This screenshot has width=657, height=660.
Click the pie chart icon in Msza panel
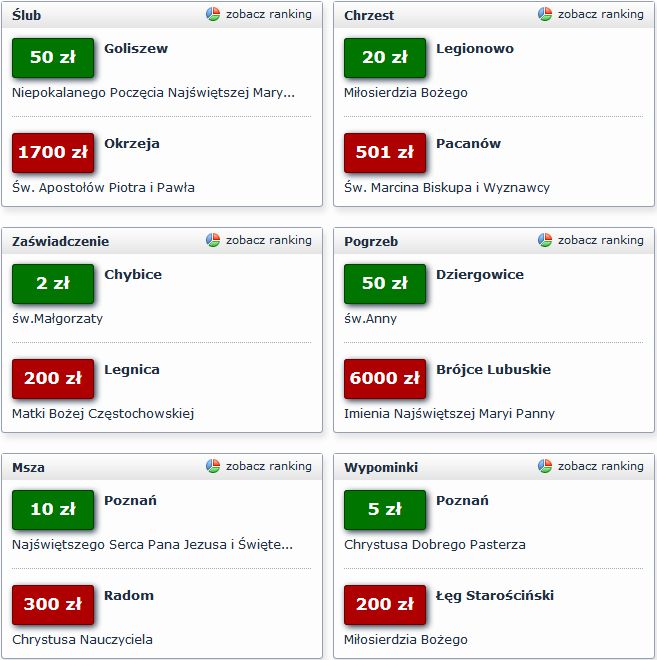213,467
